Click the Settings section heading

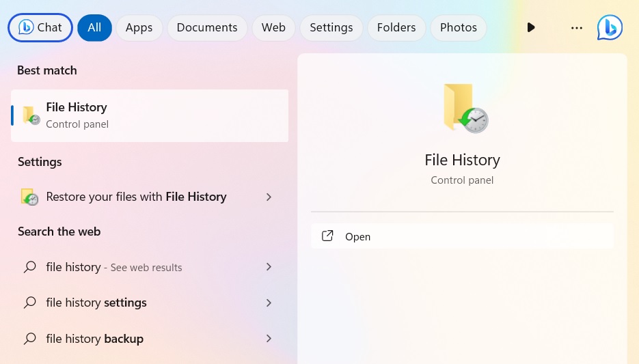tap(40, 162)
